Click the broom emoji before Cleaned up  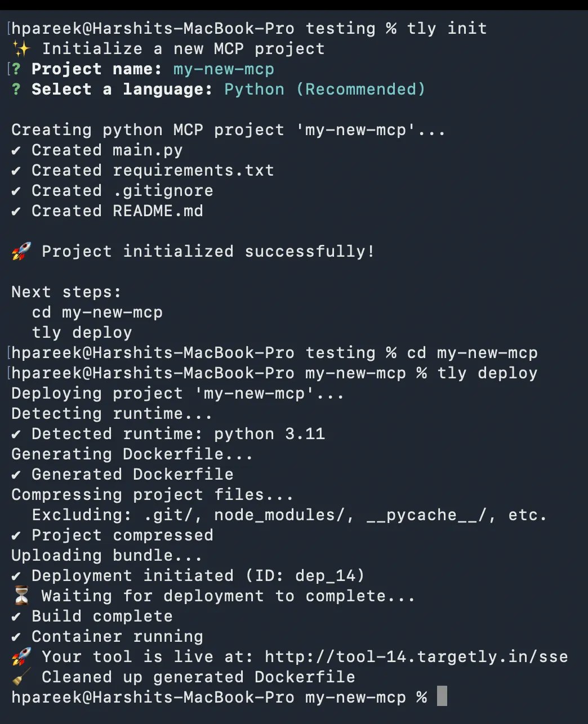click(x=21, y=677)
